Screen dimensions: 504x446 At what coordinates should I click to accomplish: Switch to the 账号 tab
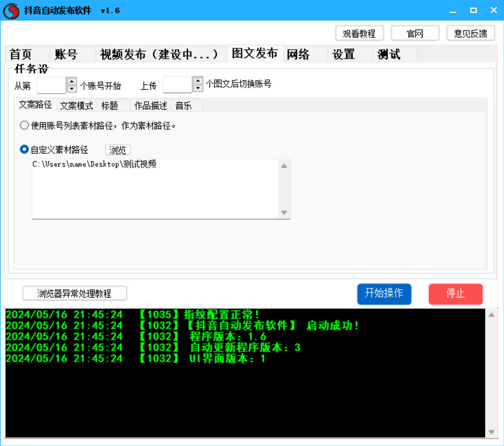point(73,54)
